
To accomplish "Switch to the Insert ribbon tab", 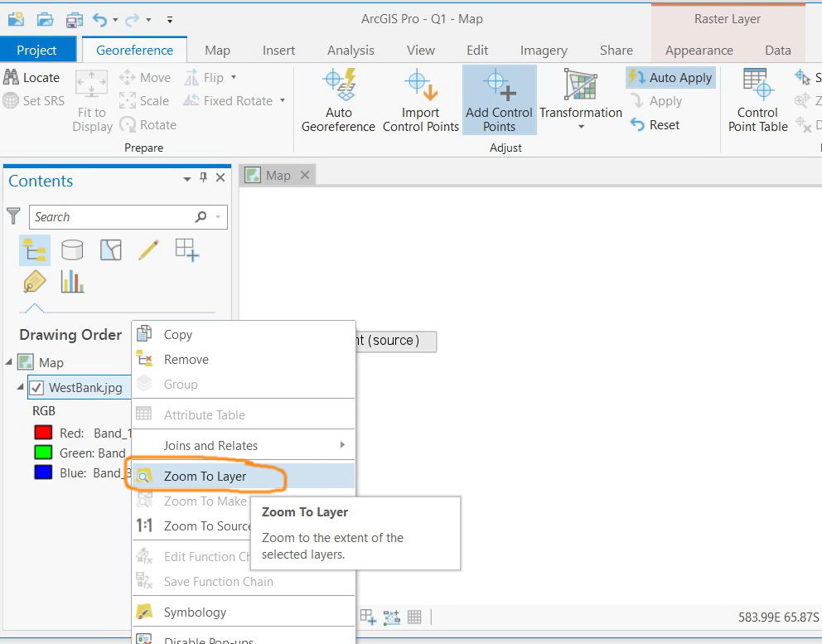I will 278,51.
